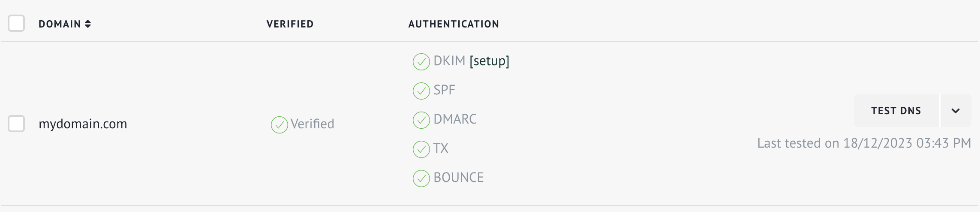Click the mydomain.com domain name
This screenshot has height=212, width=980.
pyautogui.click(x=83, y=124)
